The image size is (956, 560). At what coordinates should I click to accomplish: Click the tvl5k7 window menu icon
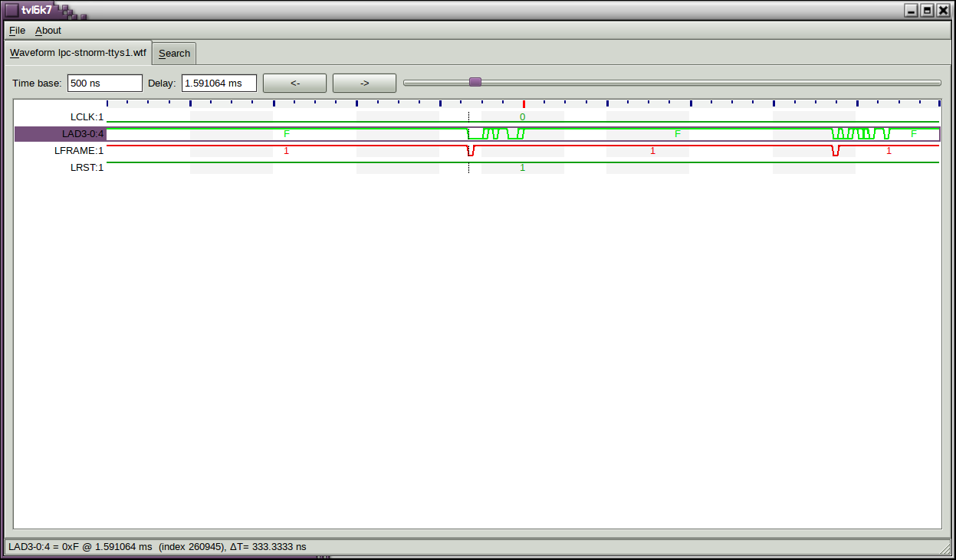[x=11, y=10]
